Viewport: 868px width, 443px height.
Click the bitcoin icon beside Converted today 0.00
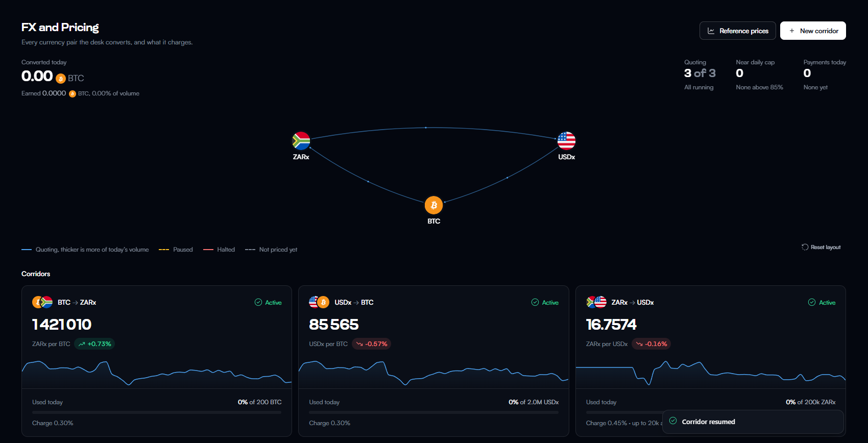61,79
